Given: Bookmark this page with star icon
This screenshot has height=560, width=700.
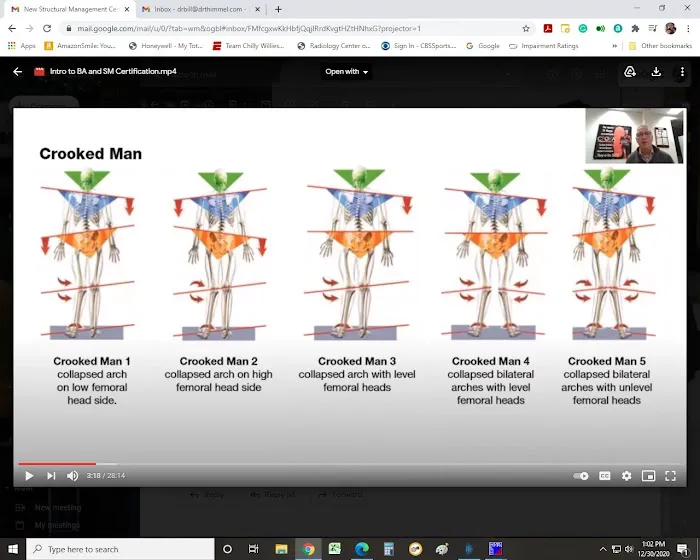Looking at the screenshot, I should (526, 29).
